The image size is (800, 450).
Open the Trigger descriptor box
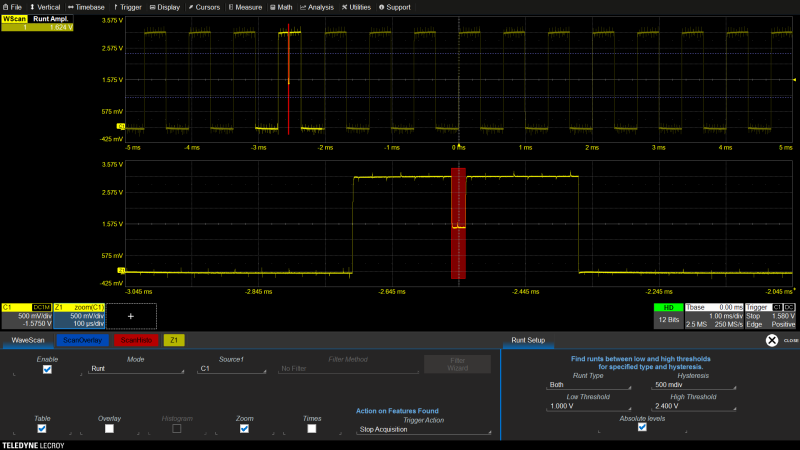click(770, 316)
